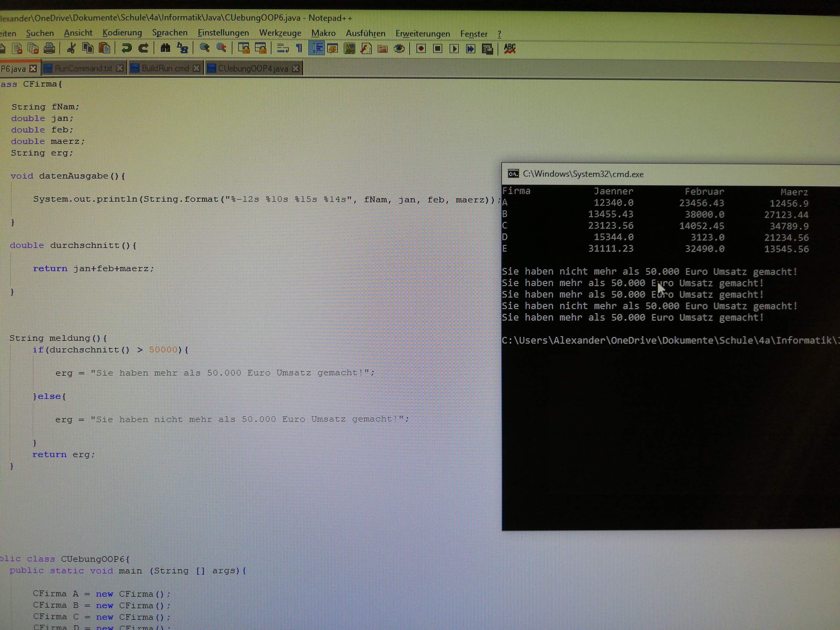The width and height of the screenshot is (840, 630).
Task: Open the Sprachen menu
Action: [170, 33]
